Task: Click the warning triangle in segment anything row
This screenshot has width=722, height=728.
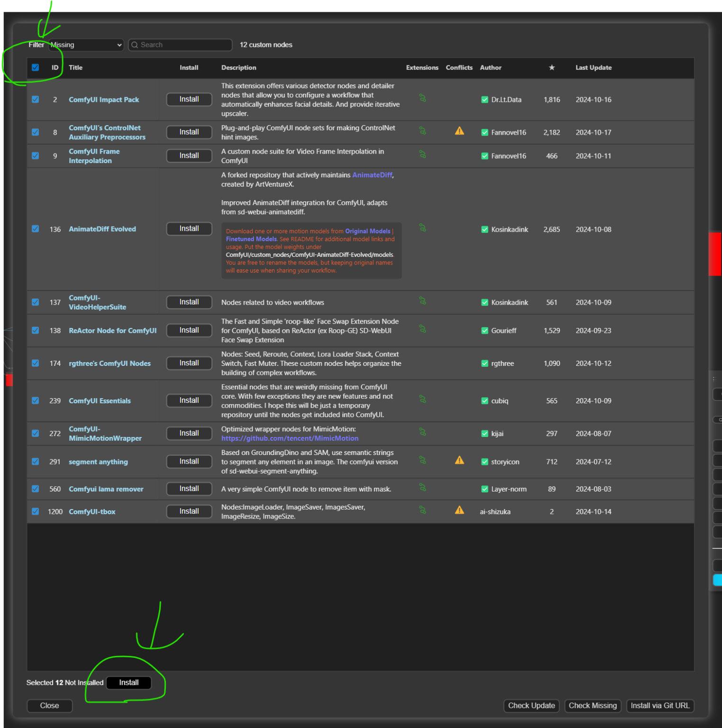Action: [459, 460]
